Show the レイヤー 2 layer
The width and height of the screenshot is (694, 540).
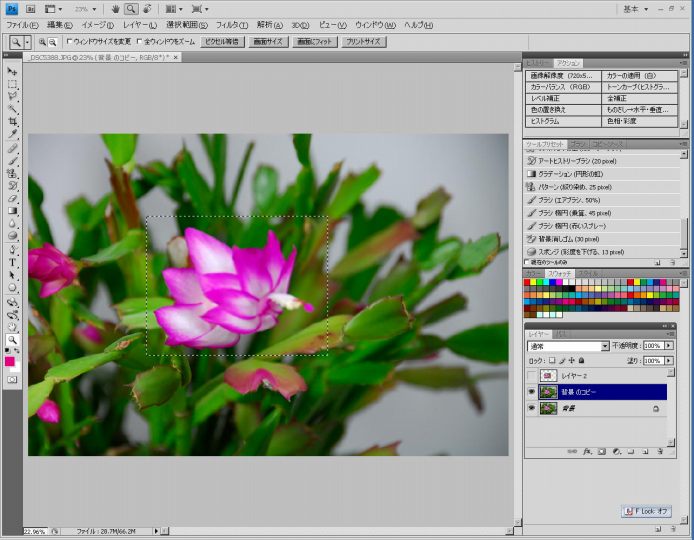click(531, 375)
